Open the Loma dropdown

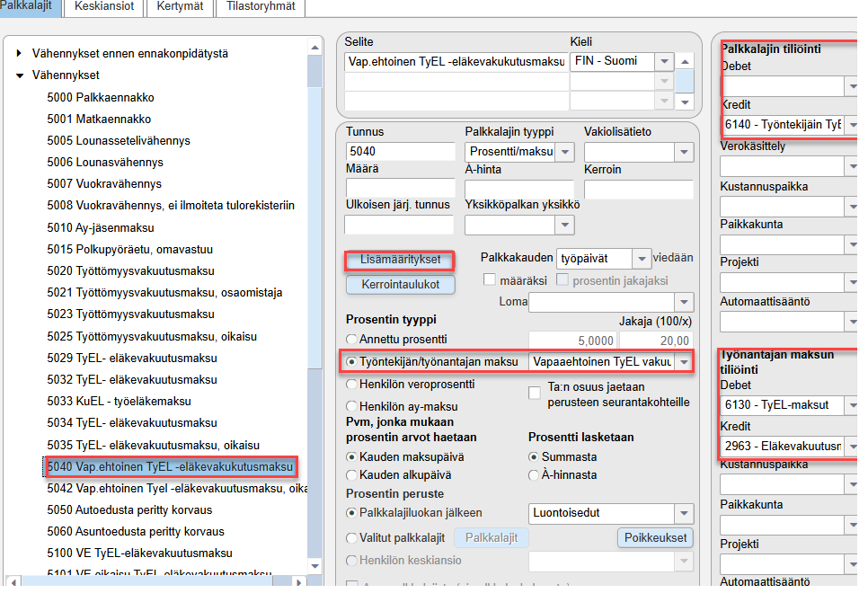684,302
